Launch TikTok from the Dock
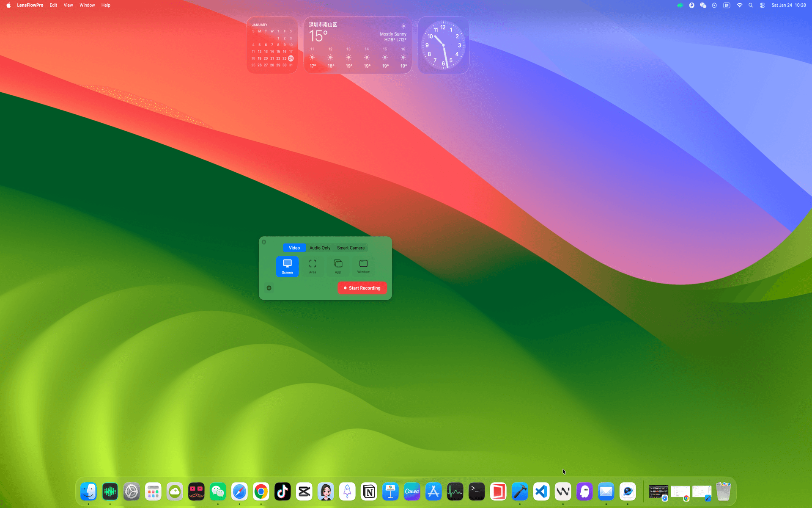This screenshot has width=812, height=508. 283,491
